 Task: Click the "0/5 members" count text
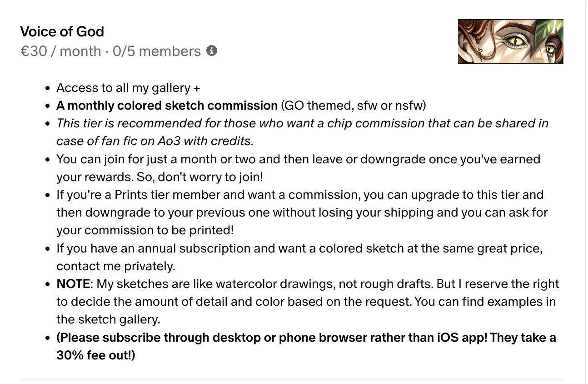(156, 51)
